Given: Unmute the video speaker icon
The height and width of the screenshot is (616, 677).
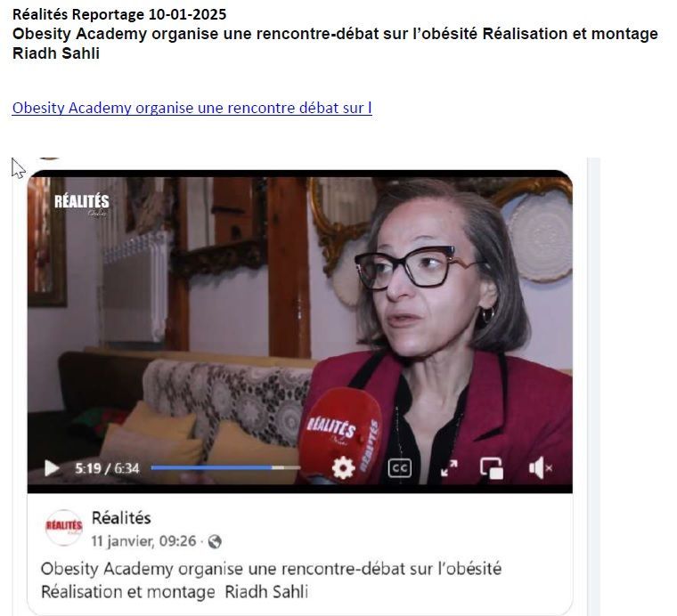Looking at the screenshot, I should pos(541,468).
